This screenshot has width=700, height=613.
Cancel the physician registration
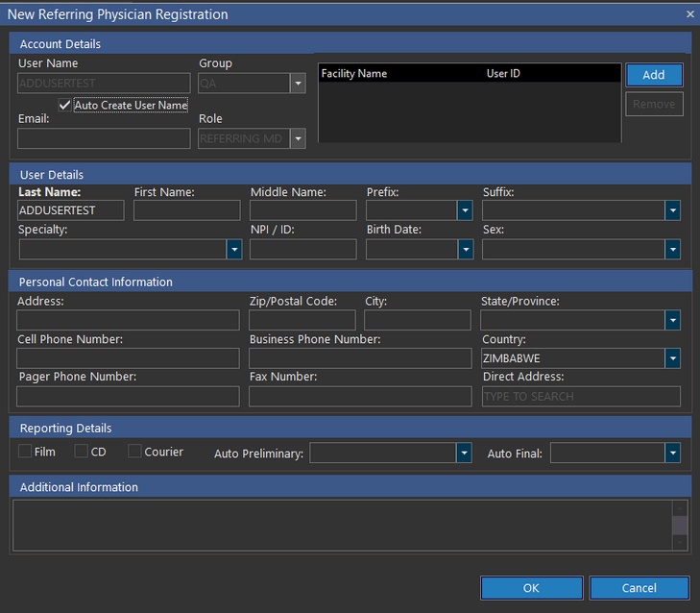click(x=639, y=587)
